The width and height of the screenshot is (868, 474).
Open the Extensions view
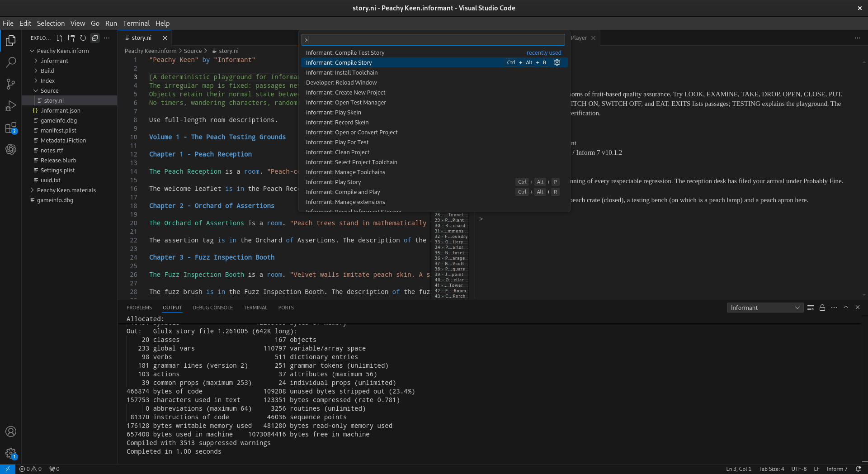tap(11, 128)
